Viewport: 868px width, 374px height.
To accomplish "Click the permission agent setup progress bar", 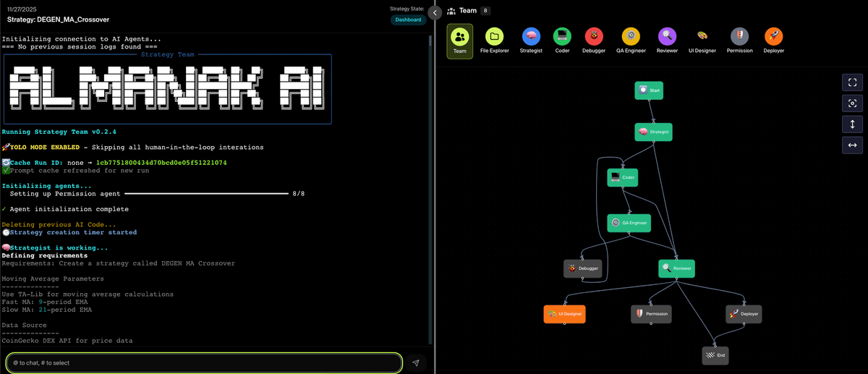I will 205,194.
